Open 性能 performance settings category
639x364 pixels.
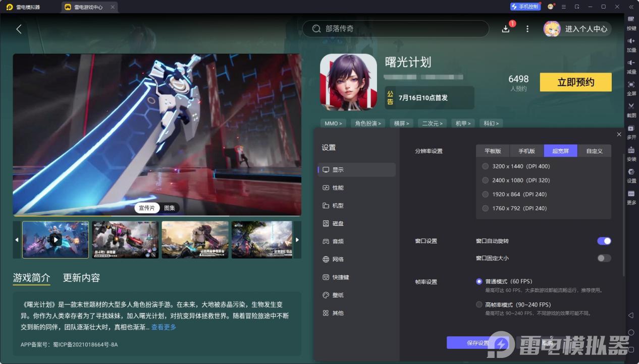356,188
